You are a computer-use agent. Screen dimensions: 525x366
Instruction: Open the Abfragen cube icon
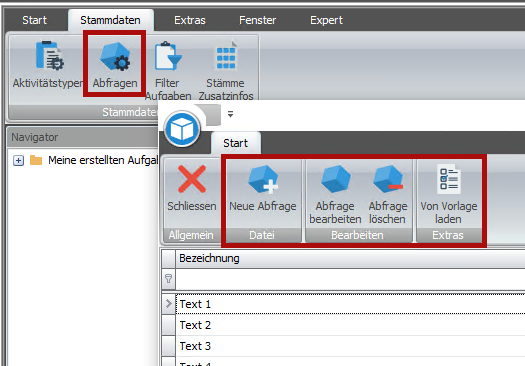point(115,56)
